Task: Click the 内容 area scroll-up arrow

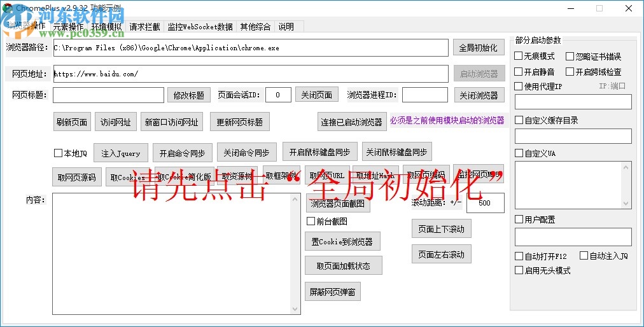Action: pyautogui.click(x=295, y=199)
